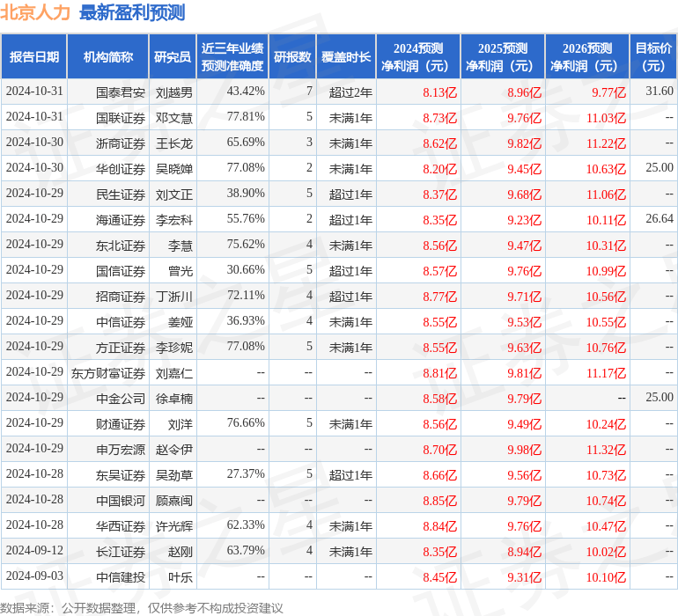Click the 26.64 target price
678x616 pixels.
pos(660,219)
